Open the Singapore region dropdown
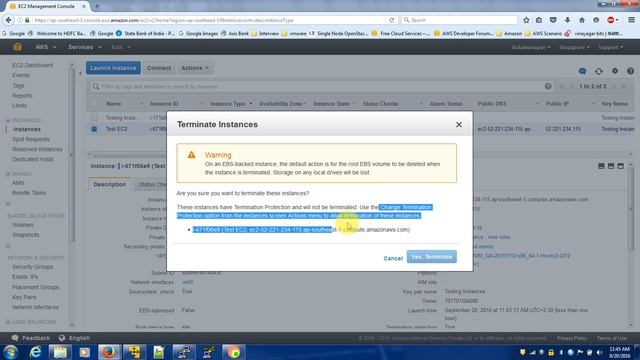 point(574,47)
